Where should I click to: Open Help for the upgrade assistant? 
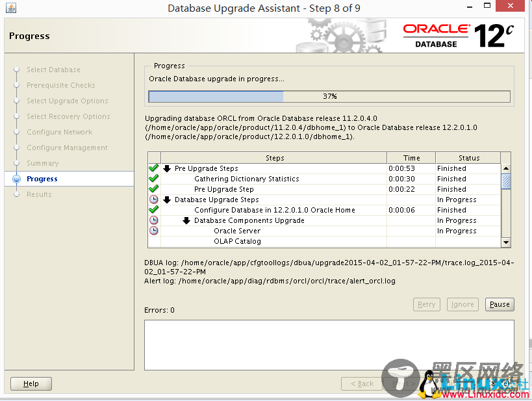[x=31, y=383]
